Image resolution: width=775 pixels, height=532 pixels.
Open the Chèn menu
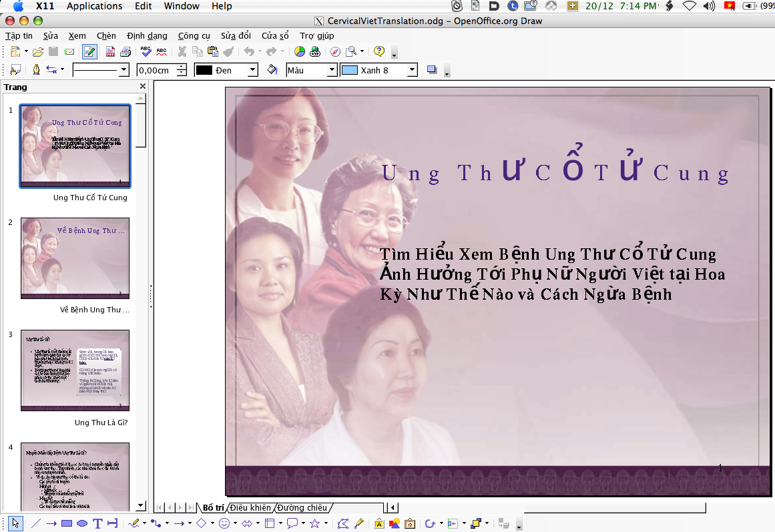106,35
